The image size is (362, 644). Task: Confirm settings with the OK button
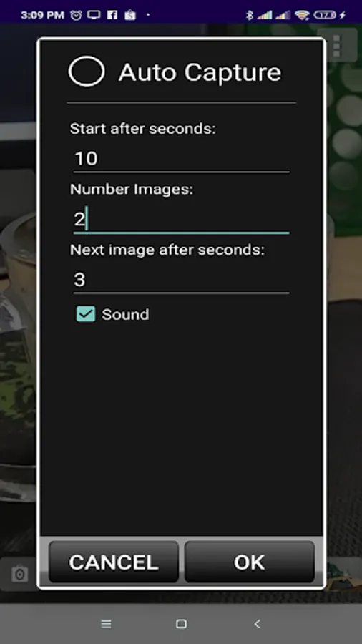[x=250, y=562]
